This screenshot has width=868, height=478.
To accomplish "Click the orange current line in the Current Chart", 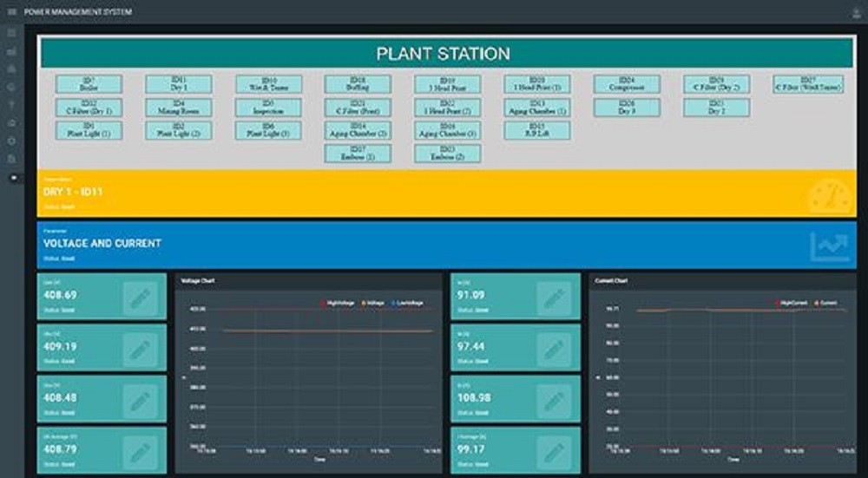I will click(x=740, y=311).
